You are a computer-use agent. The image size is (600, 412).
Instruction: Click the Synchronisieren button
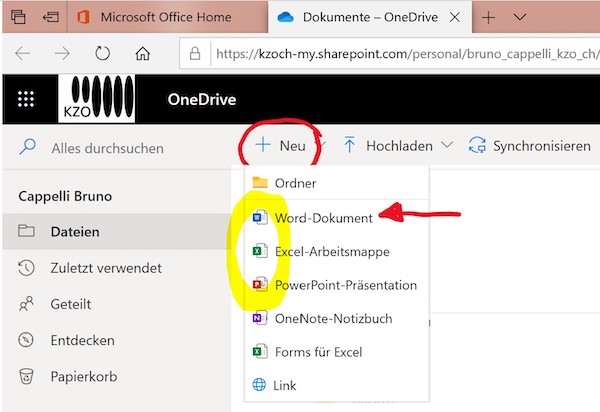click(530, 146)
